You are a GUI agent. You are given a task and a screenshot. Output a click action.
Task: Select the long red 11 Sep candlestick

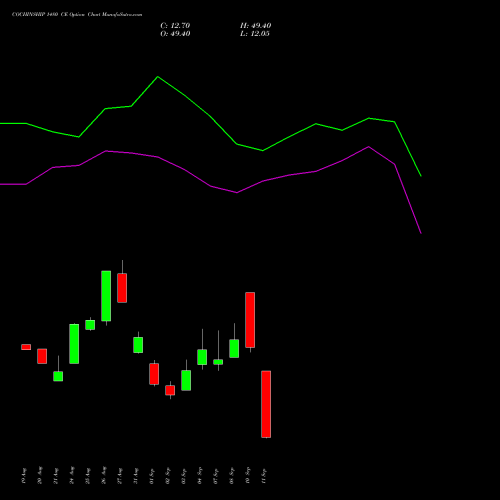266,404
